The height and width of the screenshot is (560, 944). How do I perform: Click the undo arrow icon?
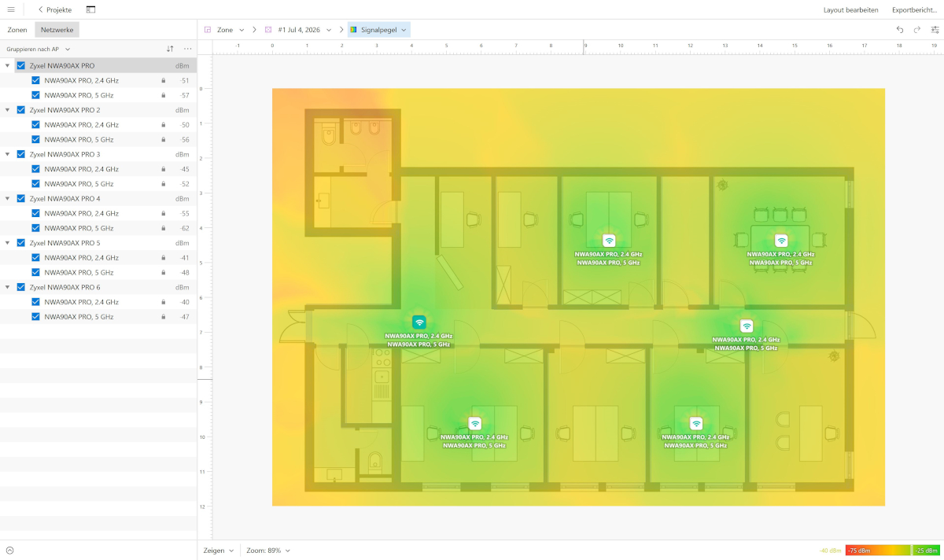click(x=900, y=29)
